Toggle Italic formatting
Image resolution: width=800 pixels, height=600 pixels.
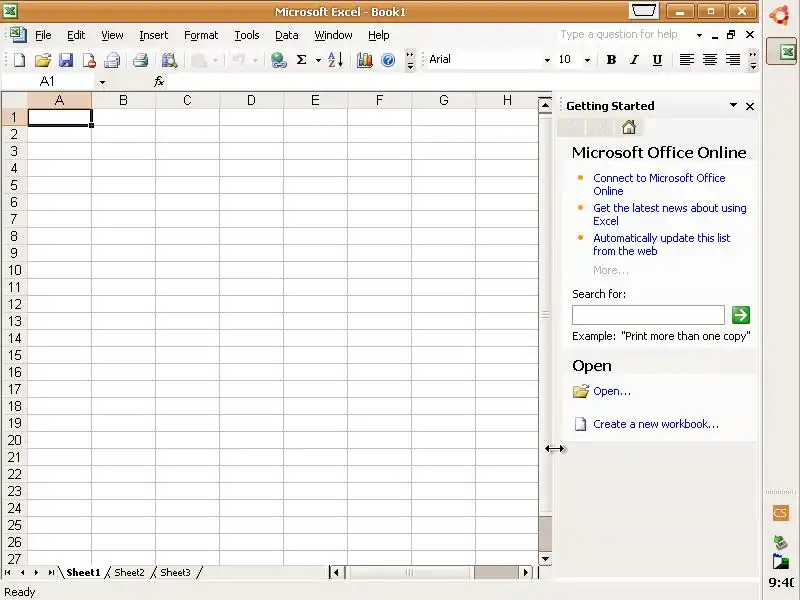point(634,60)
